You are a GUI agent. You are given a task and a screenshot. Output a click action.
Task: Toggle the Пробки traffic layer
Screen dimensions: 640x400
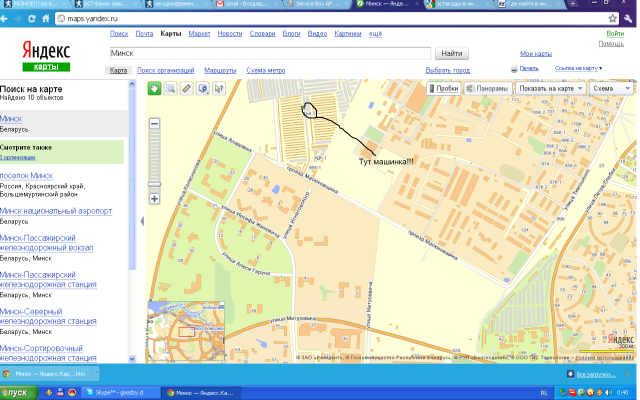coord(444,88)
